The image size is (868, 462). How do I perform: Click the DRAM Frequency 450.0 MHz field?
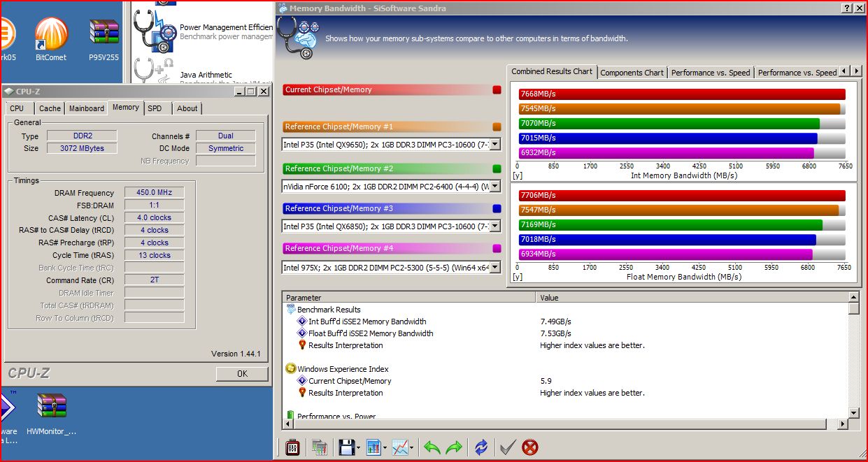click(x=155, y=193)
